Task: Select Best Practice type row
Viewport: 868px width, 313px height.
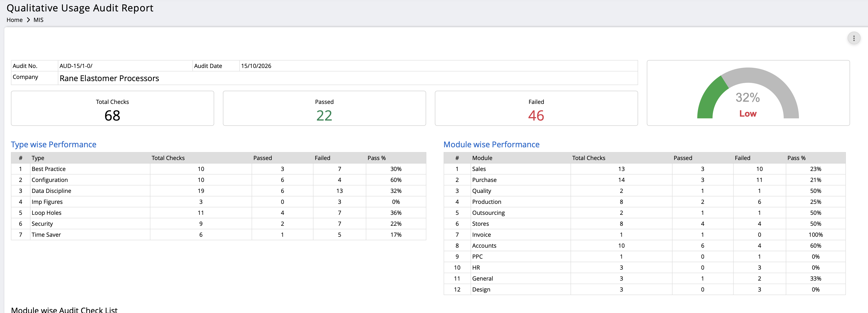Action: (218, 169)
